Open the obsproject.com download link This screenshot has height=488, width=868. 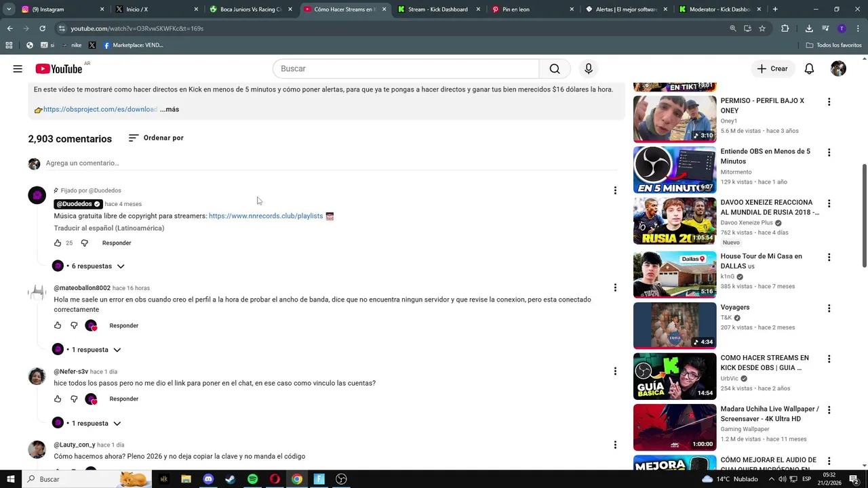[x=100, y=109]
